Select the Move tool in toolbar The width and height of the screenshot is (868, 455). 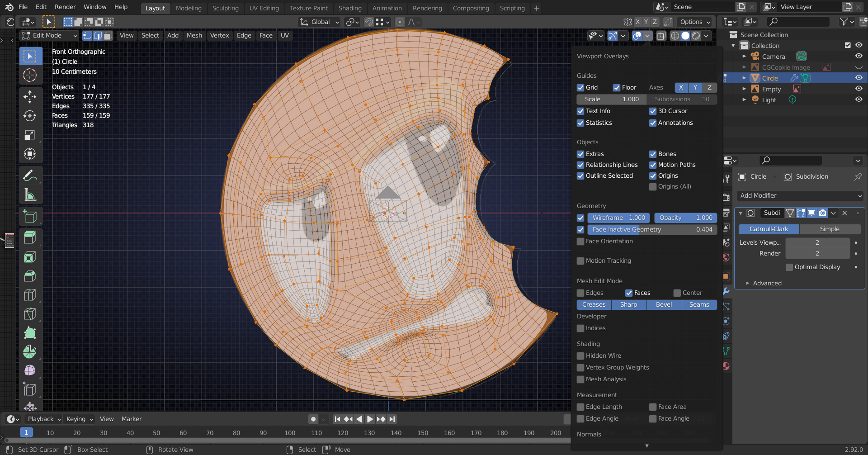pyautogui.click(x=30, y=96)
